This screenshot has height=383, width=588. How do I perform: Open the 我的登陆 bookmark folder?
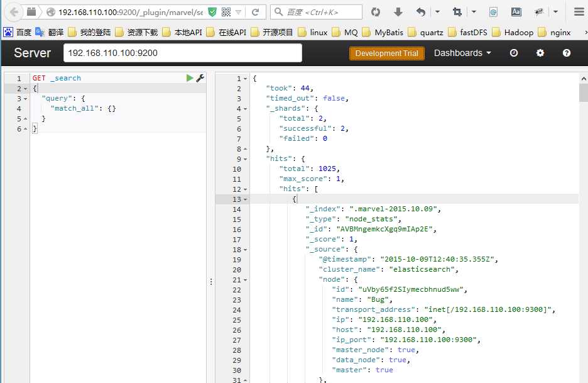click(89, 32)
